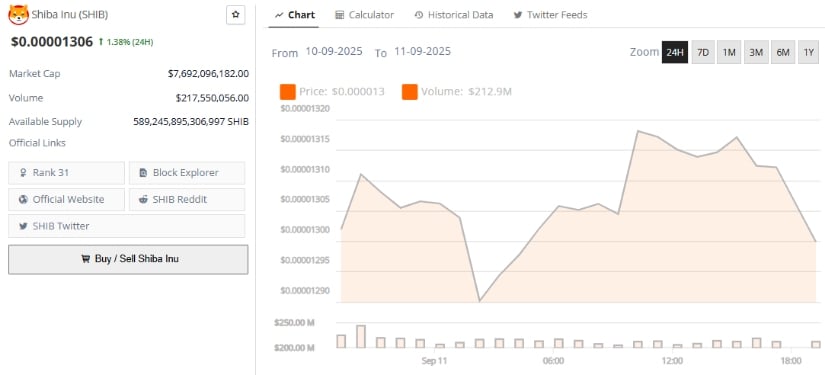
Task: Click the document icon beside Block Explorer
Action: coord(143,173)
